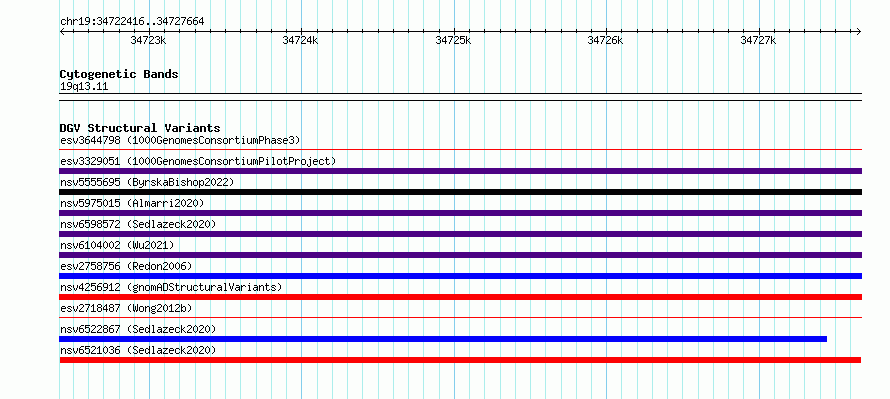This screenshot has width=890, height=399.
Task: Click the 34723k ruler tick label
Action: tap(148, 40)
